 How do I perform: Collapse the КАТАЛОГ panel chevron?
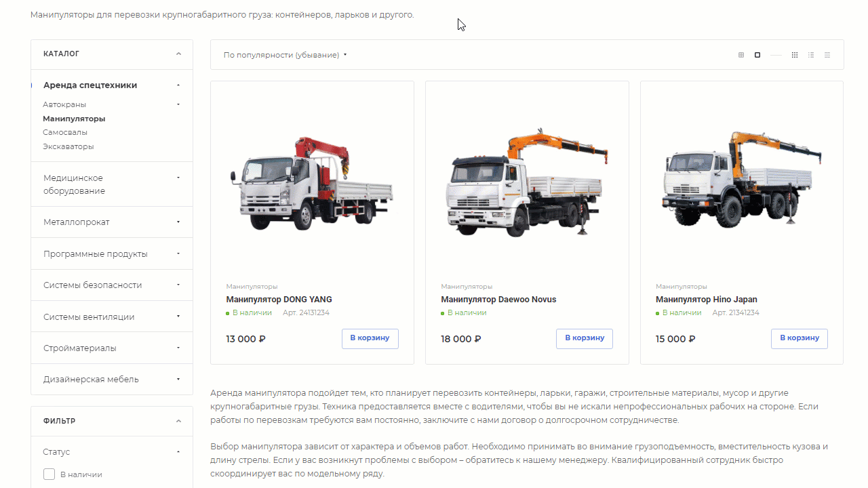(178, 54)
